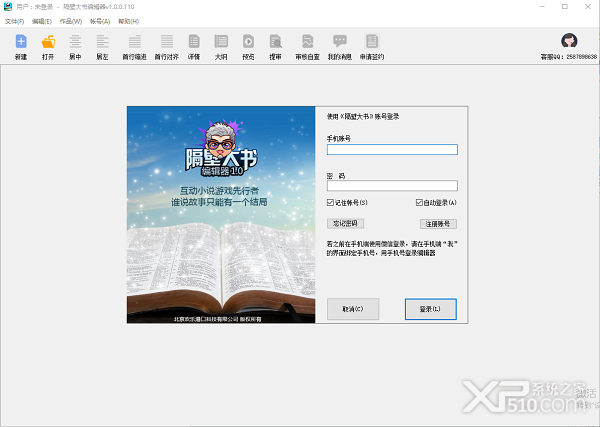This screenshot has height=427, width=600.
Task: Focus the 手机帐号 phone account field
Action: click(392, 150)
